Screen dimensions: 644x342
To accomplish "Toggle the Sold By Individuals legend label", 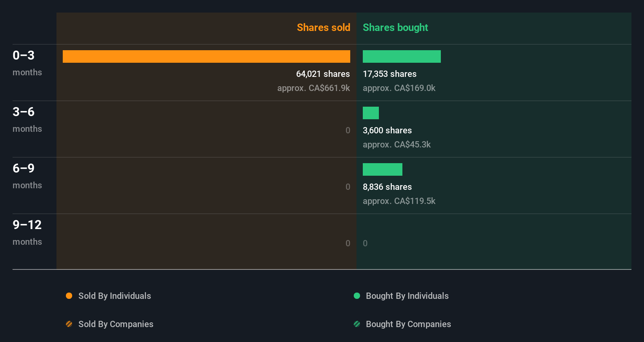I will pos(115,296).
